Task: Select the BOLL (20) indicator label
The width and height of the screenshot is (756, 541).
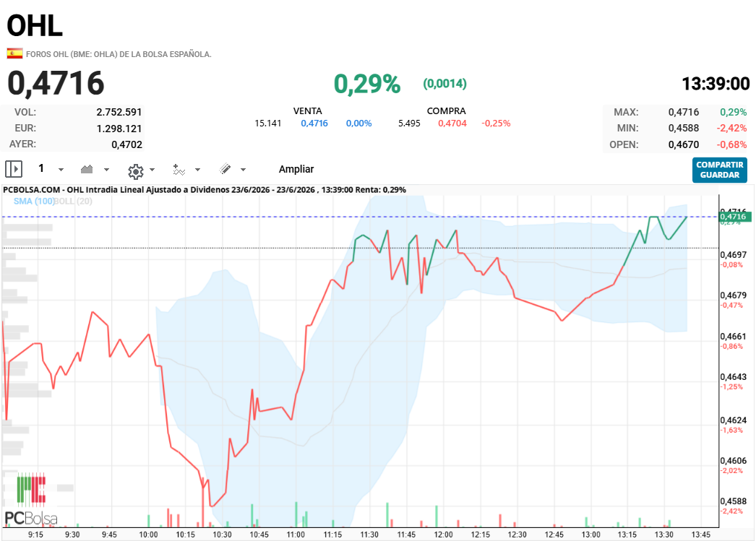Action: [x=73, y=201]
